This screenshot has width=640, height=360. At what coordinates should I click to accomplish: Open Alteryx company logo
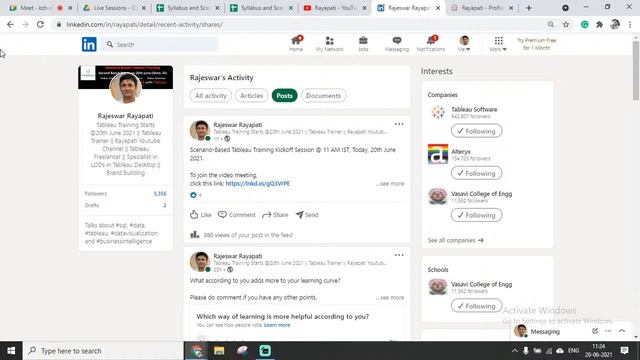tap(438, 154)
